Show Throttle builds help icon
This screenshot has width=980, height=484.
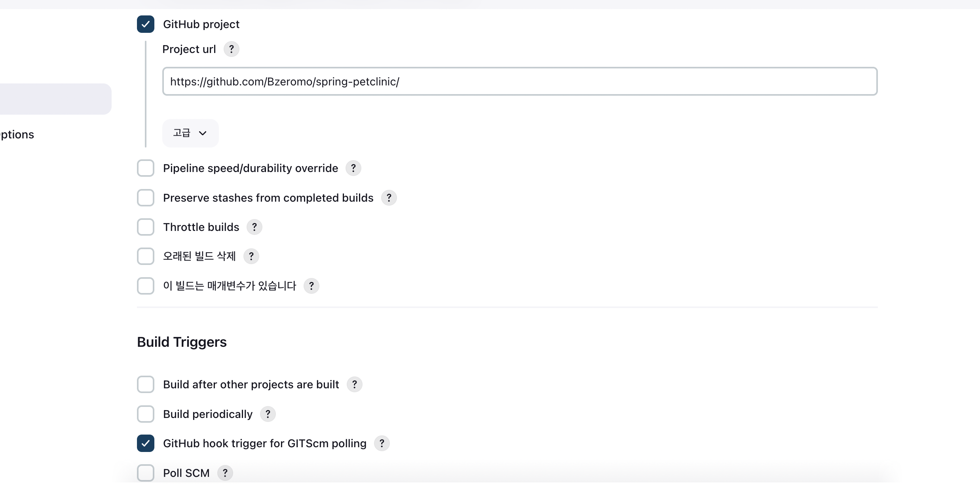click(x=254, y=227)
